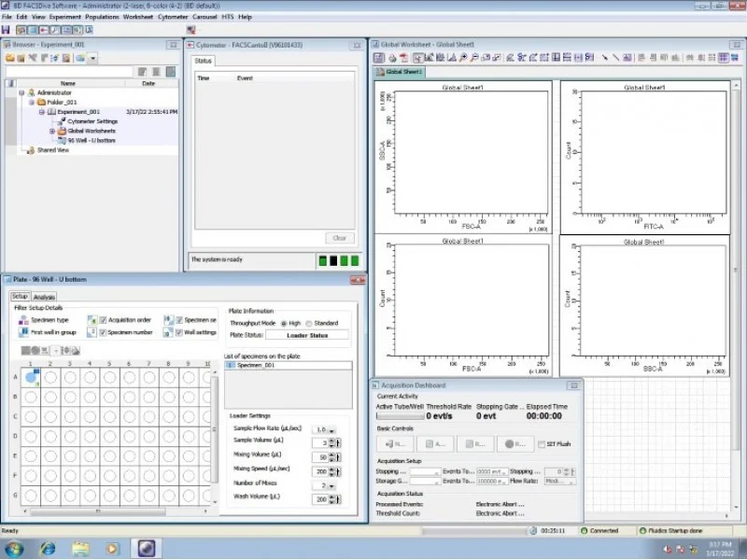Toggle the Specimen number checkbox
This screenshot has width=747, height=560.
pos(103,332)
